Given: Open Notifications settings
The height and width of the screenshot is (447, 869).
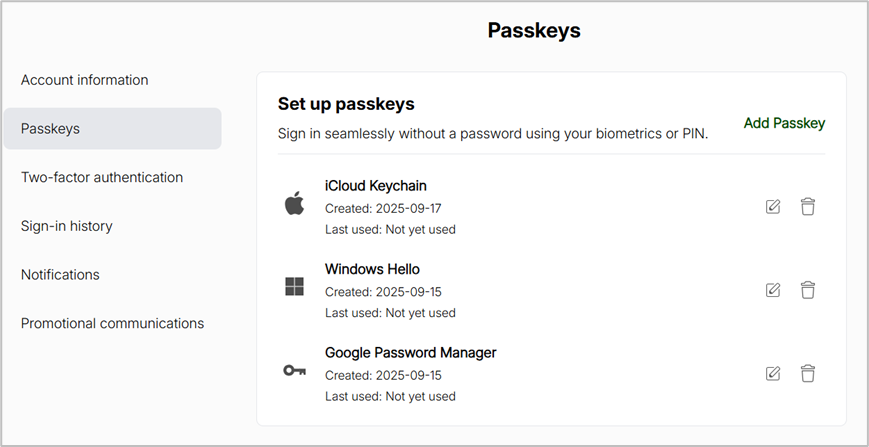Looking at the screenshot, I should (60, 274).
